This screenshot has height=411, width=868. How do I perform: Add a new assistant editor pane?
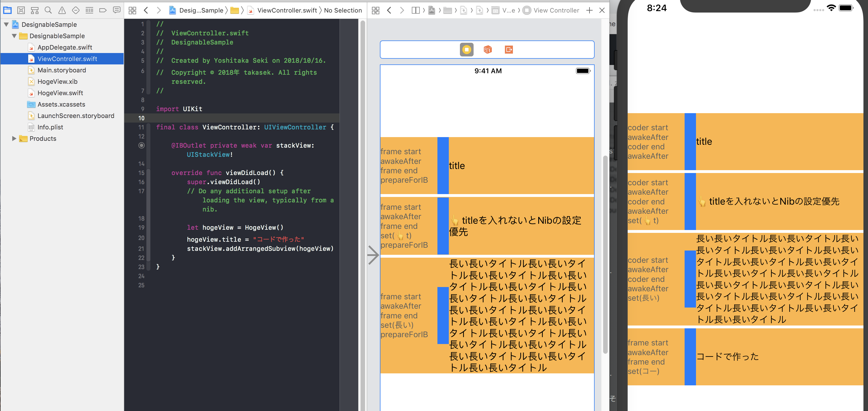coord(589,10)
